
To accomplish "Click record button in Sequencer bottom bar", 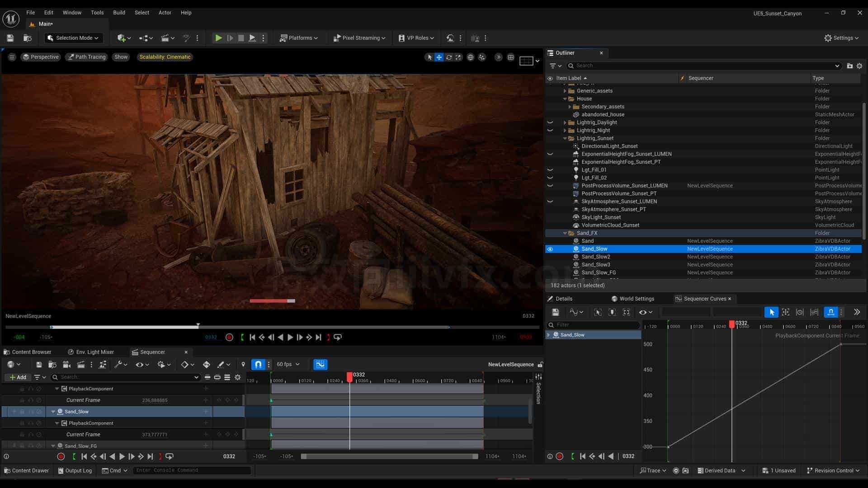I will [61, 456].
